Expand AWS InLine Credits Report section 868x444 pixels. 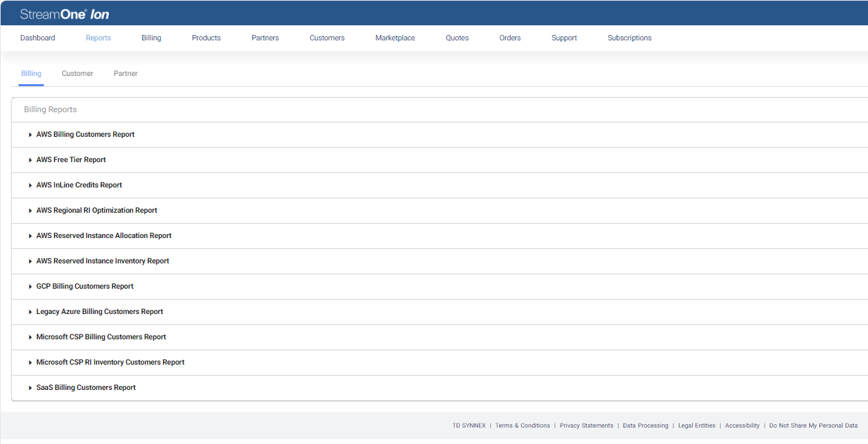(79, 185)
